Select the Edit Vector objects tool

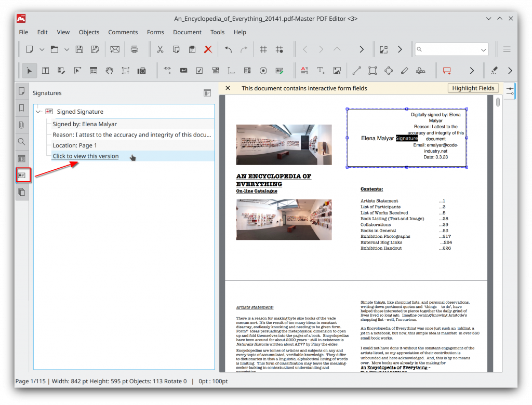77,71
